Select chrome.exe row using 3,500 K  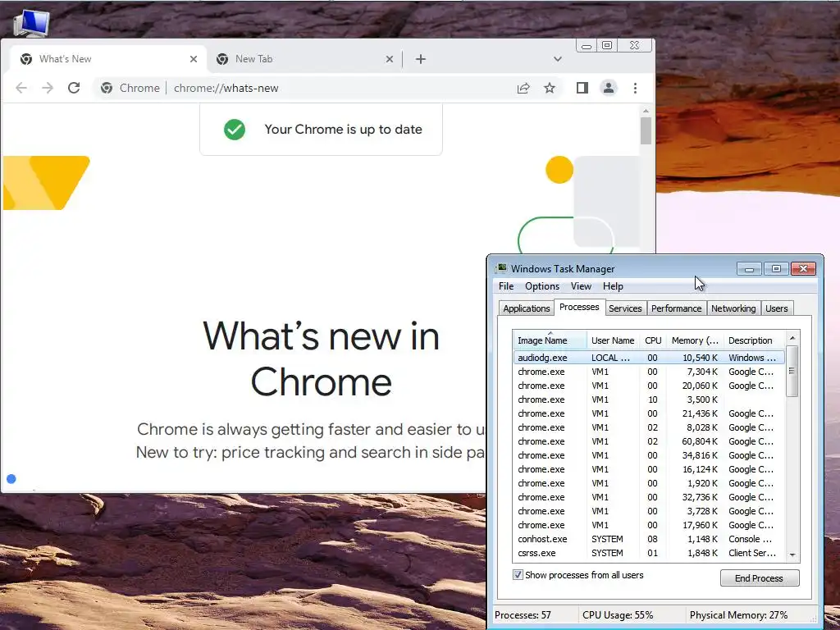point(649,399)
